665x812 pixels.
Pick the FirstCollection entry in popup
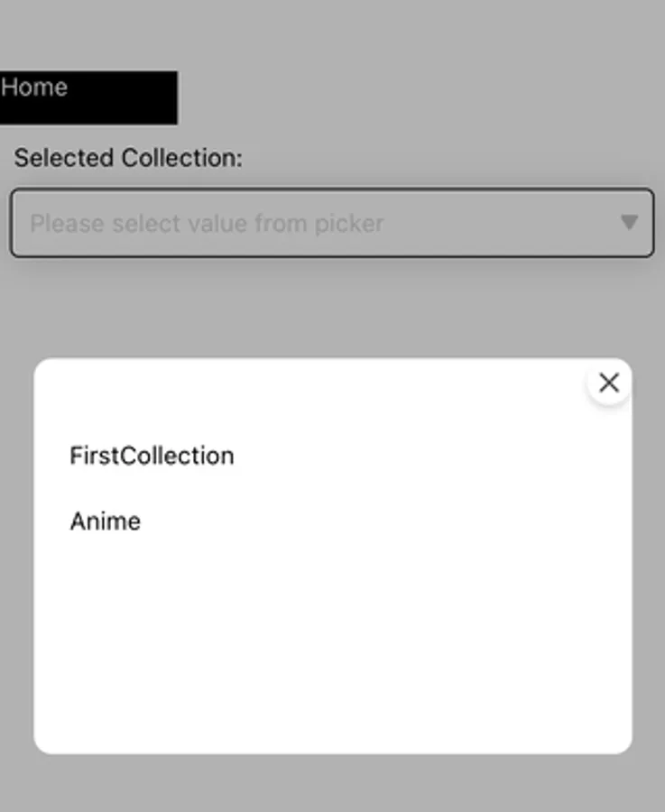click(152, 456)
